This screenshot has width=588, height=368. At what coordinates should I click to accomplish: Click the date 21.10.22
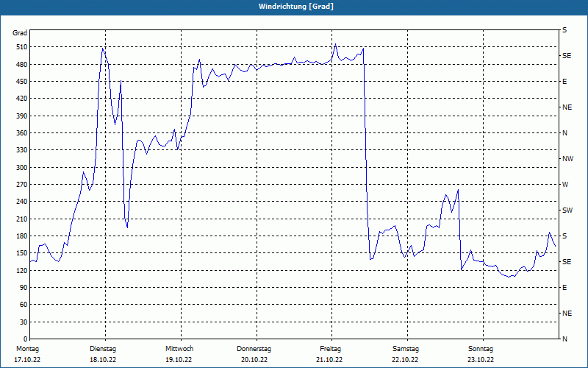point(329,360)
